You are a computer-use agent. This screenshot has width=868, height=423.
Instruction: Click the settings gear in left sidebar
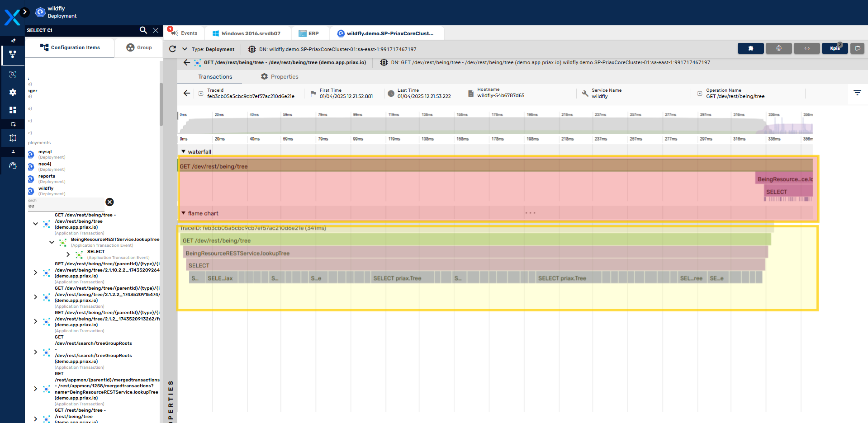13,92
